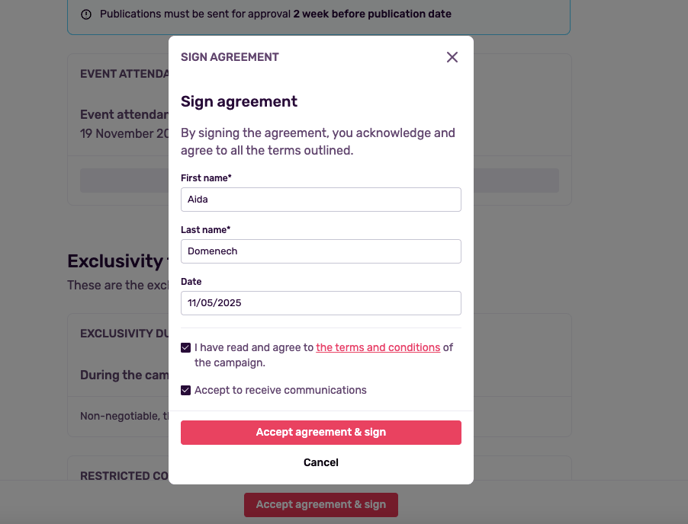Cancel the sign agreement dialog
The image size is (688, 524).
(321, 462)
